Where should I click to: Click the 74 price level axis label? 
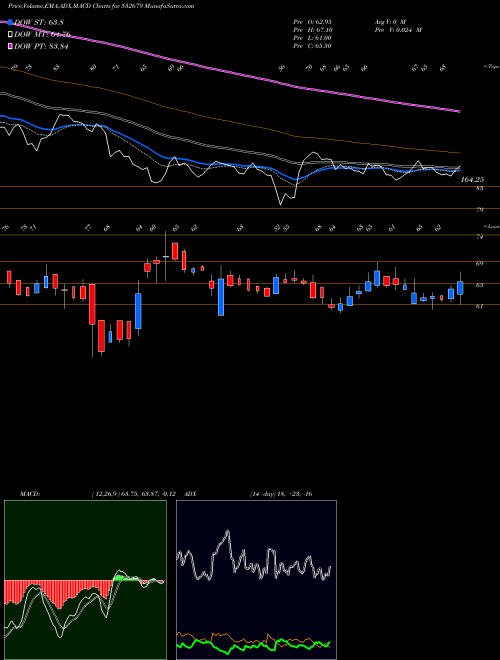479,237
